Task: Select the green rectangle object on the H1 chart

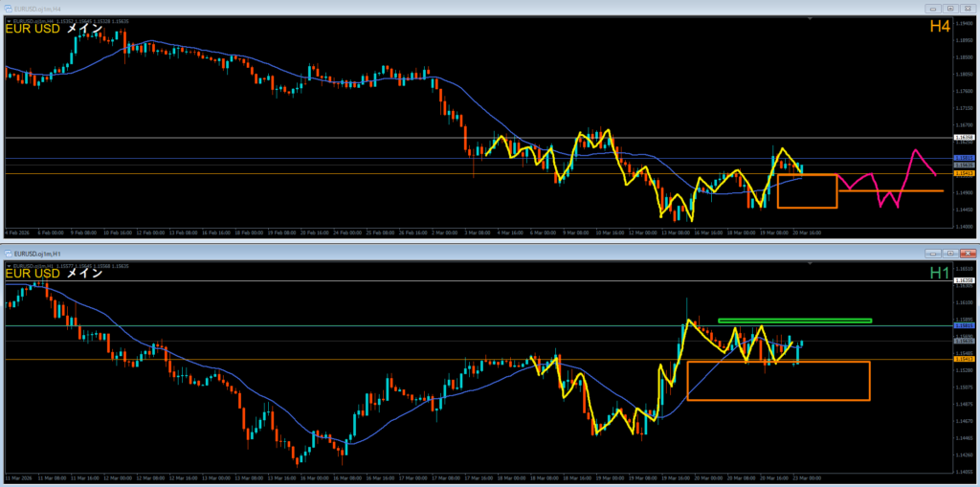Action: (794, 321)
